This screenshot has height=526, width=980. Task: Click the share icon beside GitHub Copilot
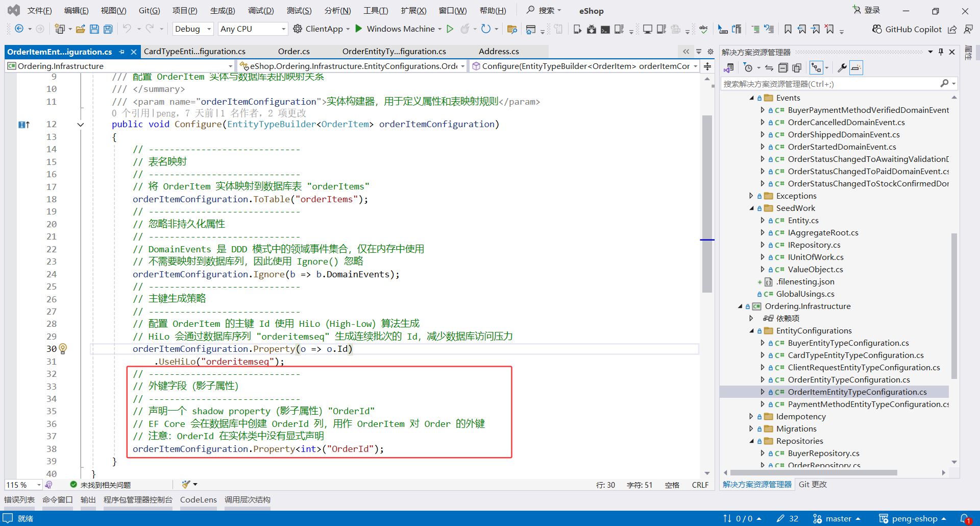(952, 29)
